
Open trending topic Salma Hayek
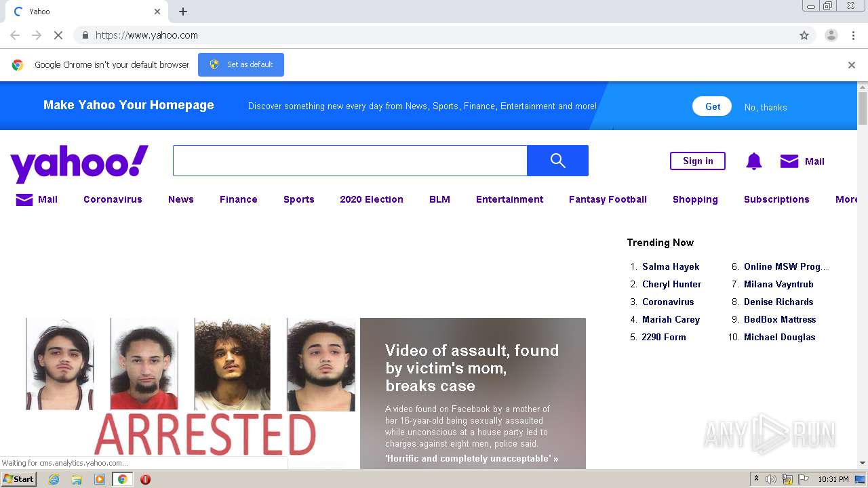point(671,266)
